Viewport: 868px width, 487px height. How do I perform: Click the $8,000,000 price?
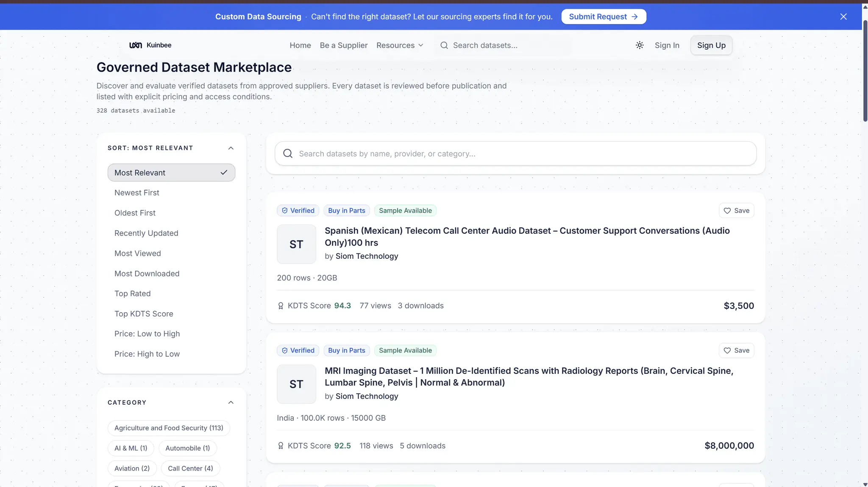point(729,446)
